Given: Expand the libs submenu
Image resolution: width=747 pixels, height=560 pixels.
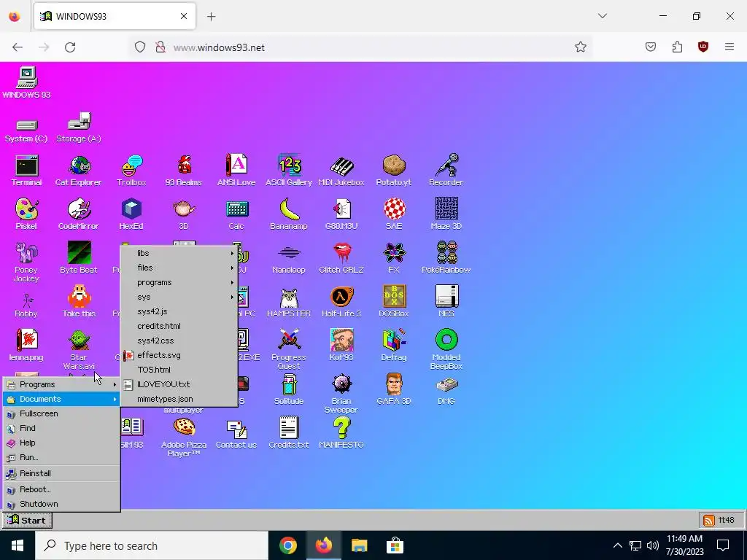Looking at the screenshot, I should (179, 253).
